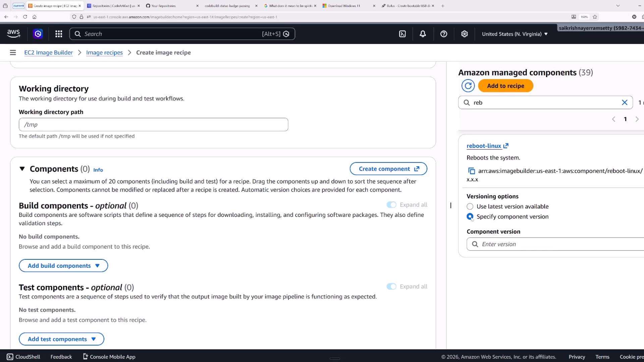Toggle the side navigation hamburger menu

13,53
